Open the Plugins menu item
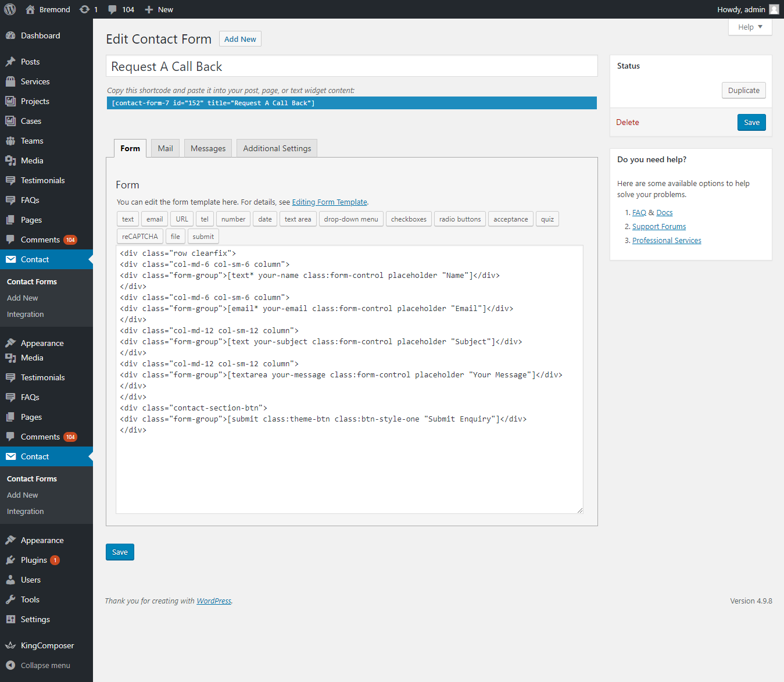The image size is (784, 682). click(x=34, y=560)
